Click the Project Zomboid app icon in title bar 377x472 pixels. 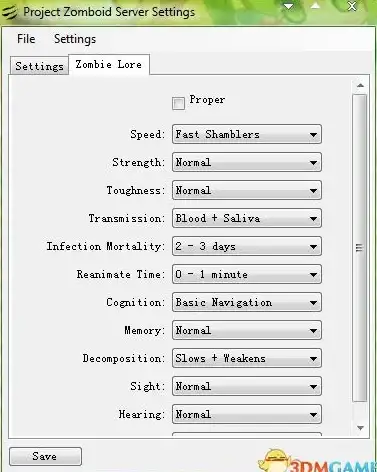coord(9,12)
